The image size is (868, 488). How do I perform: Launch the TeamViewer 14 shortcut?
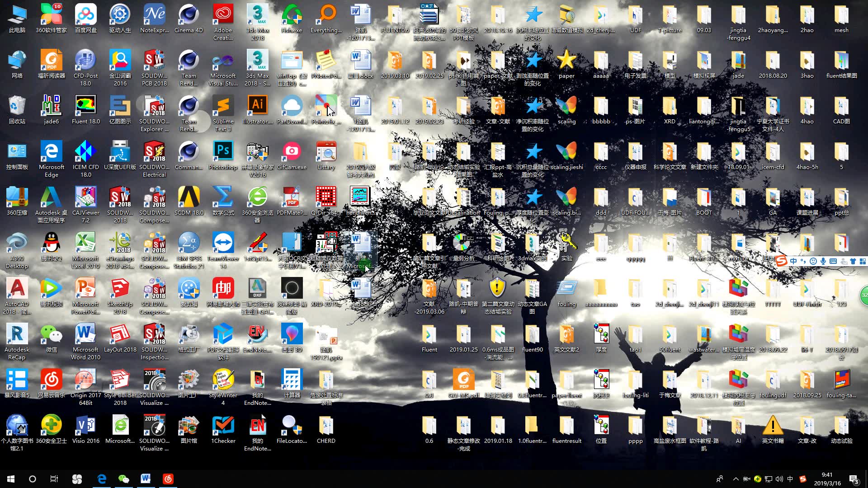click(223, 243)
